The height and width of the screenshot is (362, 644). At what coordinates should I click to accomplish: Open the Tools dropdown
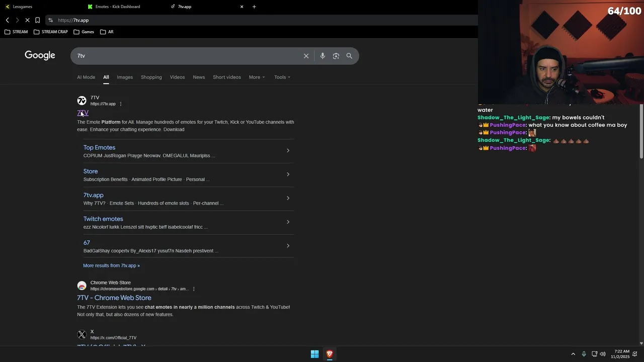[x=282, y=77]
